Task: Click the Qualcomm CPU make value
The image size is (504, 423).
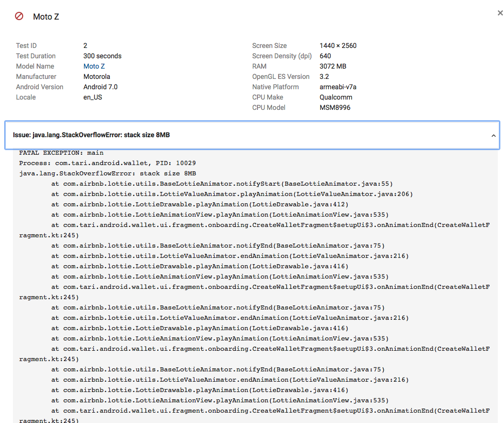Action: pyautogui.click(x=336, y=97)
